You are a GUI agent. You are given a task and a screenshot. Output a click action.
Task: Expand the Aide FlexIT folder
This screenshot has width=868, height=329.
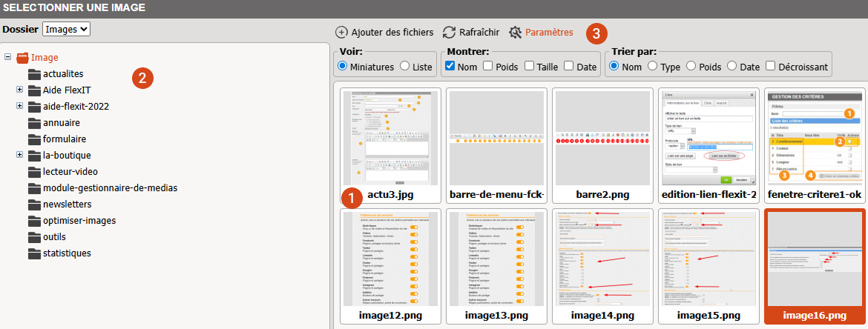(19, 90)
